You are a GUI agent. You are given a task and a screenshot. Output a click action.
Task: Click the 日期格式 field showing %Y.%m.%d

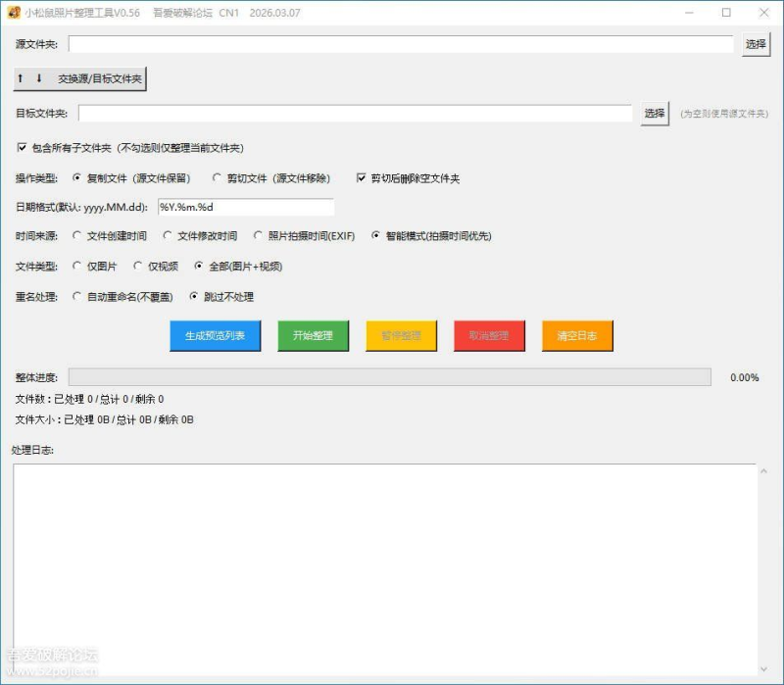[x=246, y=207]
